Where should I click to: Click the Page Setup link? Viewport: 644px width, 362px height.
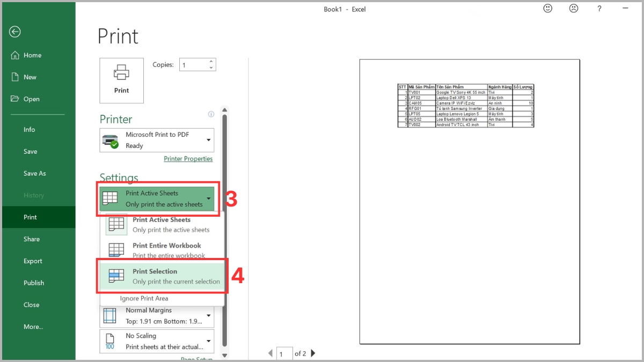click(x=196, y=359)
